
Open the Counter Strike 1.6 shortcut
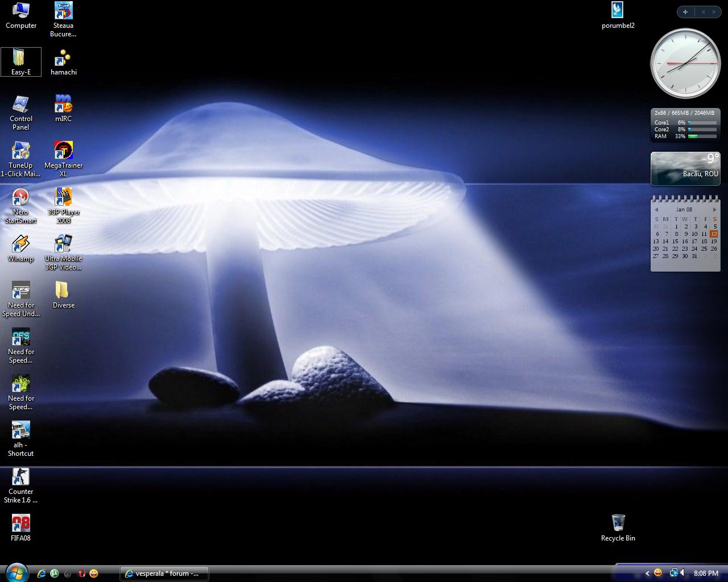[20, 477]
